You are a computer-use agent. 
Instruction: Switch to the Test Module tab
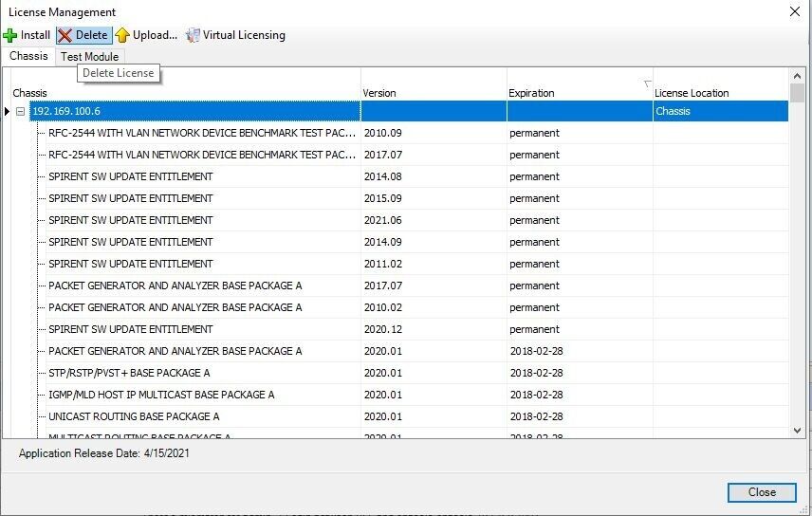89,57
